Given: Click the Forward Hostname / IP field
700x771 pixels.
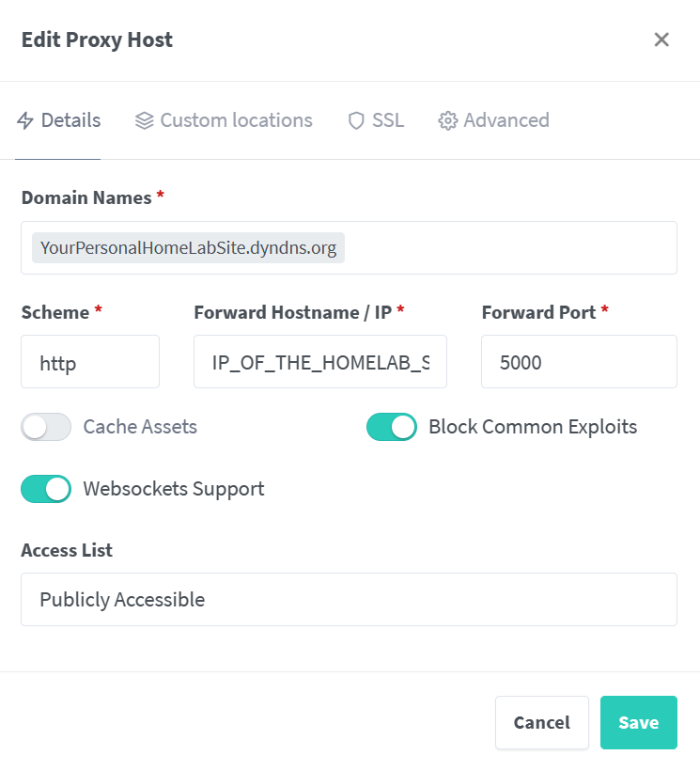Looking at the screenshot, I should (320, 362).
